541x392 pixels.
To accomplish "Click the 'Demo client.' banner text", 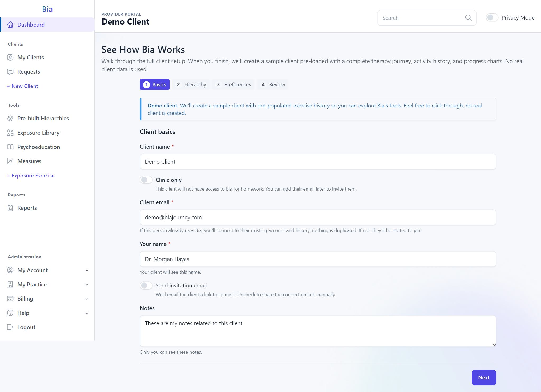I will 163,106.
